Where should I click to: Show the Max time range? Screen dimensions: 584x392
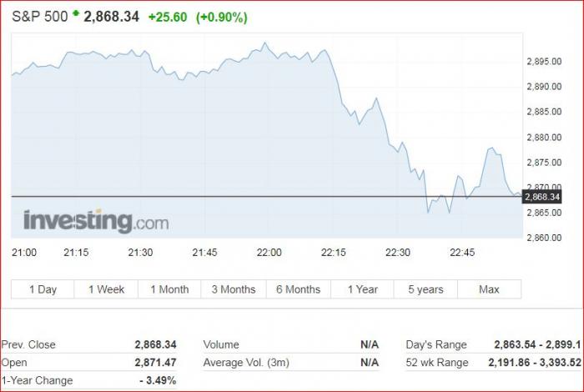coord(489,289)
